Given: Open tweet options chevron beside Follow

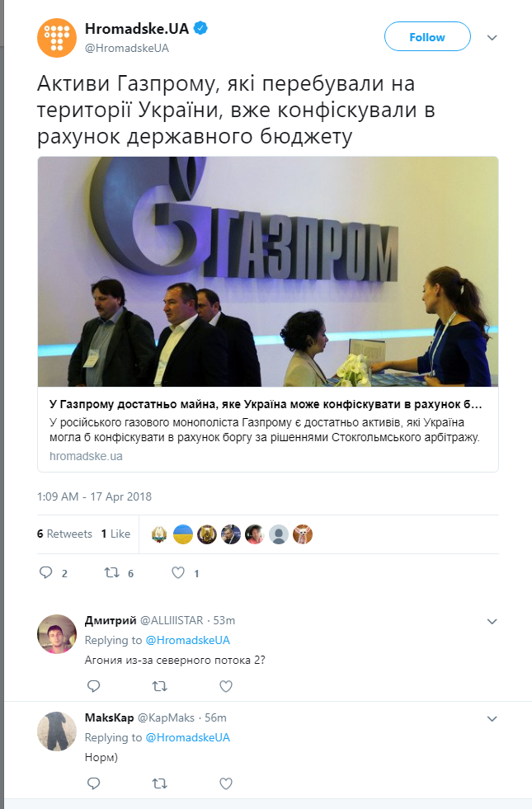Looking at the screenshot, I should point(492,38).
